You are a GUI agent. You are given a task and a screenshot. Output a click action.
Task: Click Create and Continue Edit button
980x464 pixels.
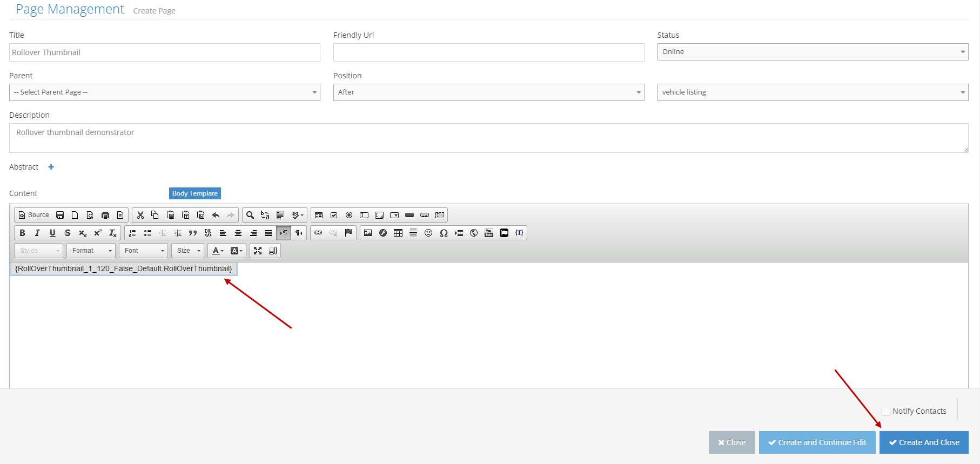click(817, 442)
